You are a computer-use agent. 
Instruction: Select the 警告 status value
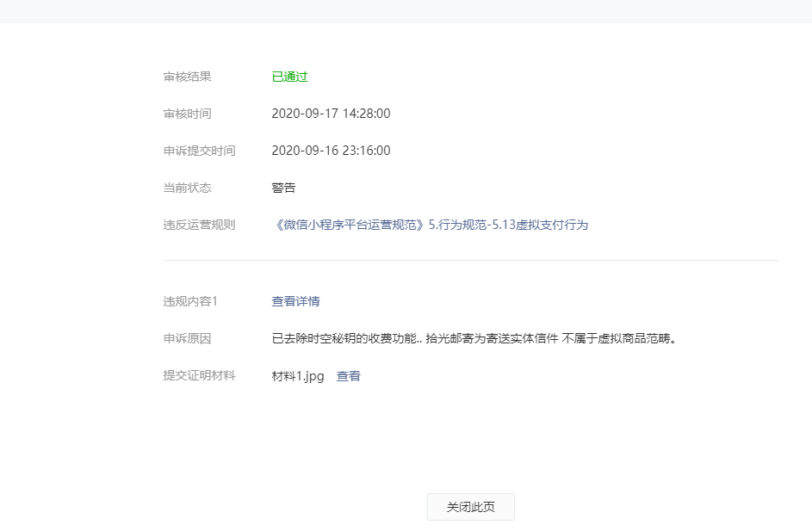pyautogui.click(x=283, y=188)
